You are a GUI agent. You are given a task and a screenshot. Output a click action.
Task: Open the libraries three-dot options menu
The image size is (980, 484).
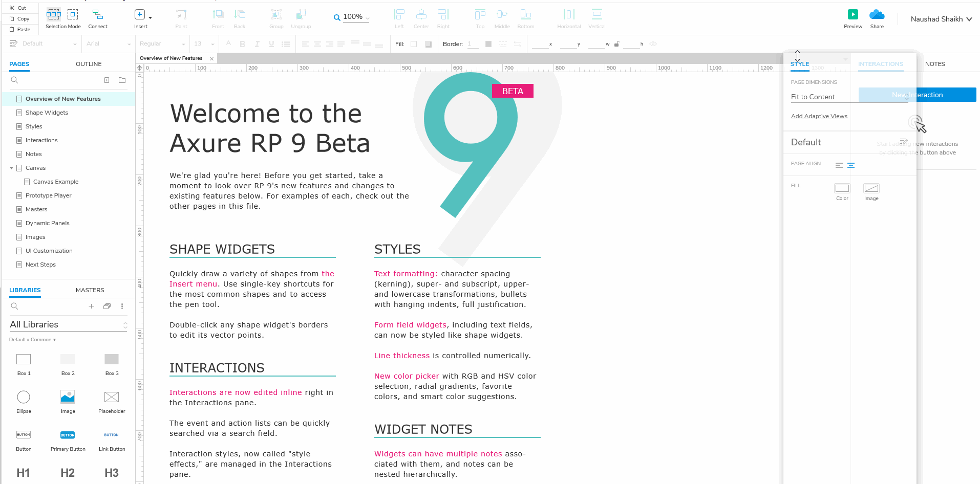[x=122, y=306]
